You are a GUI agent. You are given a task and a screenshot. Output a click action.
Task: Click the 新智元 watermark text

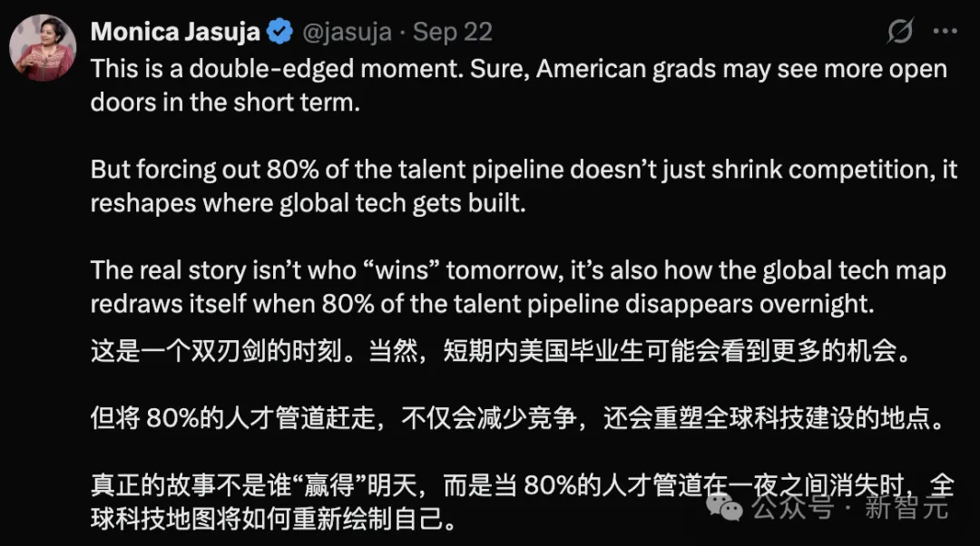(x=907, y=506)
